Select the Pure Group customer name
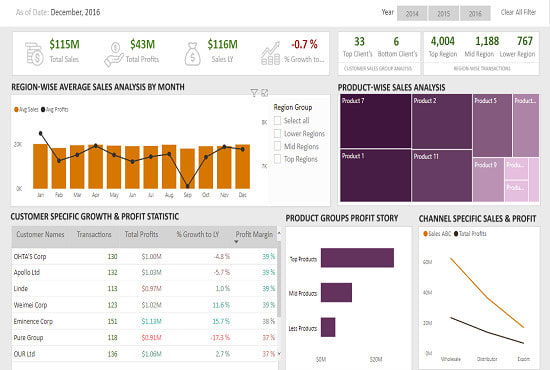This screenshot has width=550, height=370. pyautogui.click(x=28, y=338)
